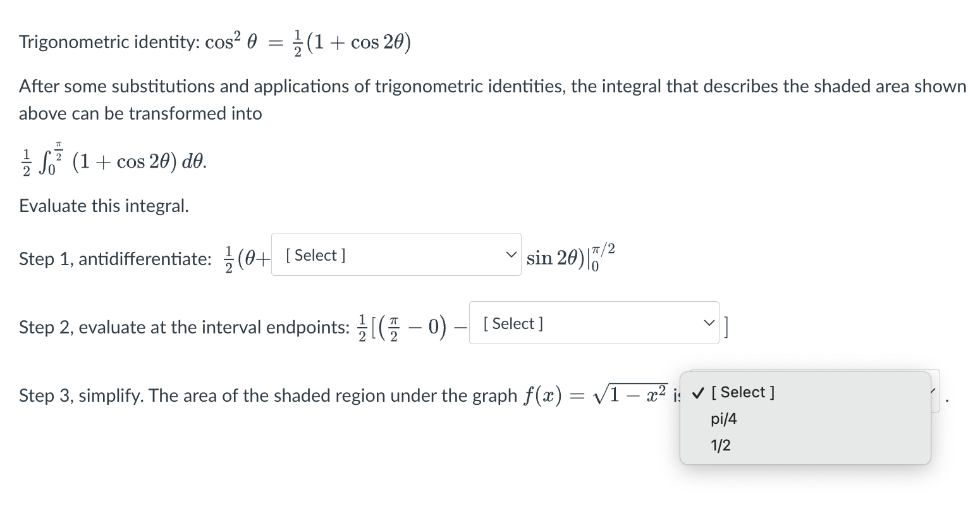Click the chevron on the Step 3 answer box
This screenshot has width=980, height=515.
(x=932, y=391)
